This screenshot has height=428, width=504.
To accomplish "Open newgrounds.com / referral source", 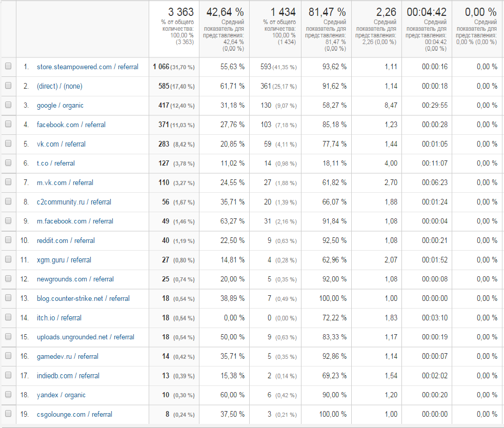I will (75, 279).
